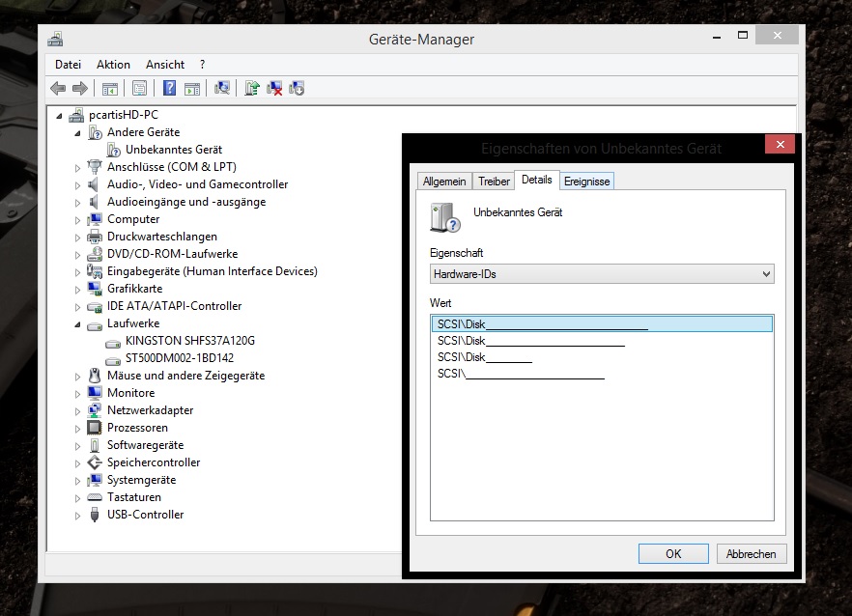Click the Speichercontroller icon
The height and width of the screenshot is (616, 852).
[x=95, y=462]
